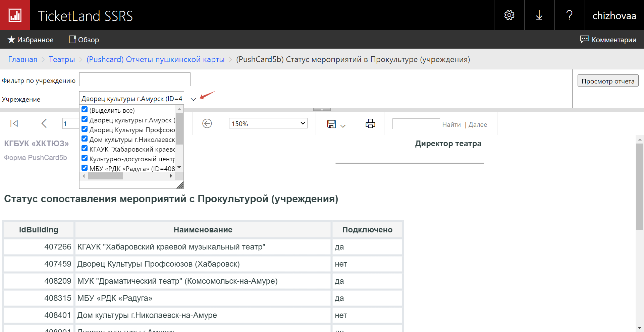Go to Главная breadcrumb link
Image resolution: width=644 pixels, height=332 pixels.
[x=23, y=59]
